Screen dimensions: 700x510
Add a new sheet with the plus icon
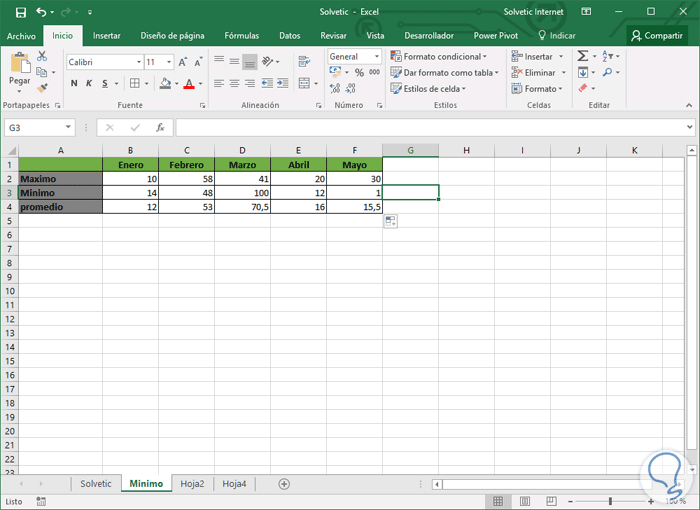[x=284, y=484]
